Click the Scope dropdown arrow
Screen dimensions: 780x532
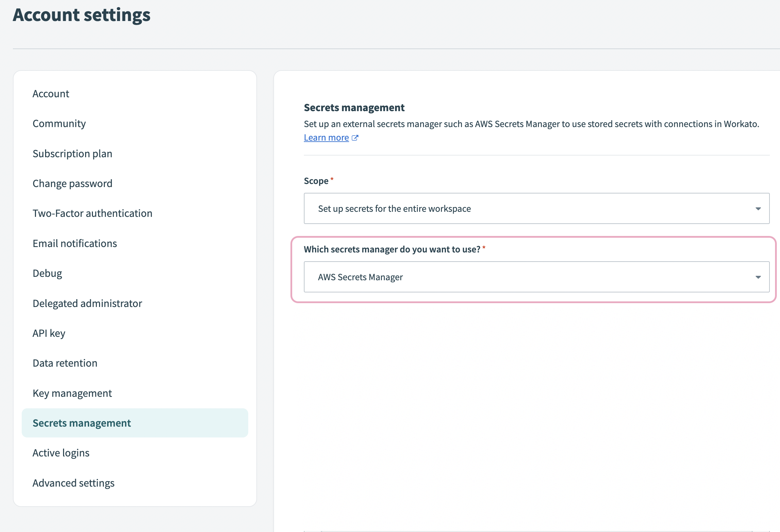[758, 209]
